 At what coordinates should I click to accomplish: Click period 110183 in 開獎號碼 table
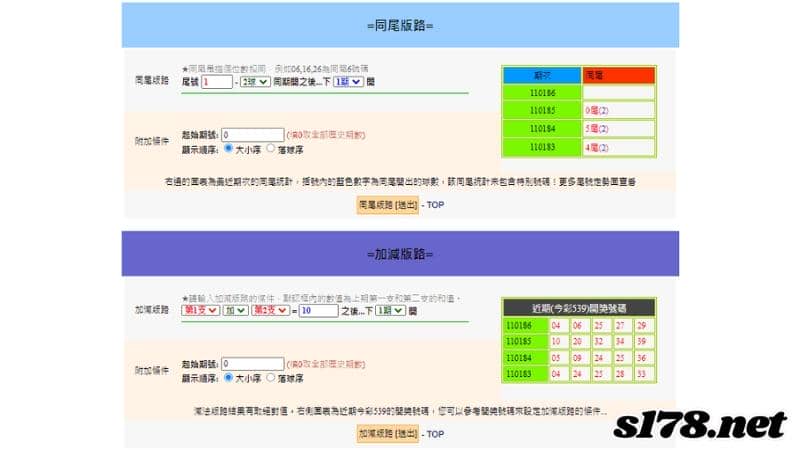click(526, 374)
